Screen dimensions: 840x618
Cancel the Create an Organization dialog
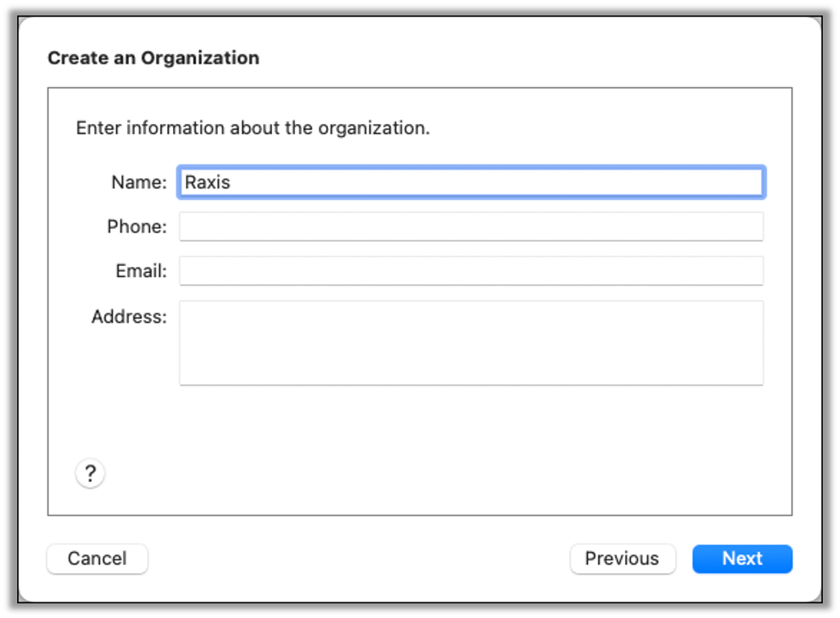96,559
